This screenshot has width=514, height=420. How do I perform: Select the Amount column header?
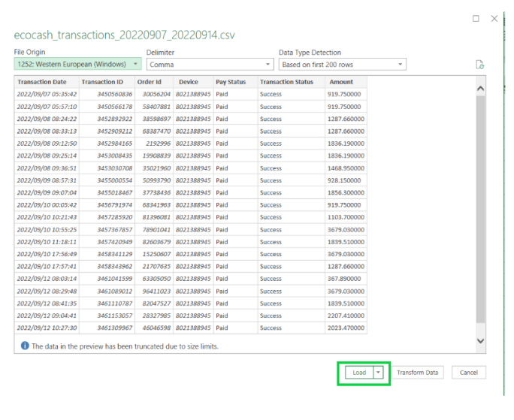pos(346,82)
